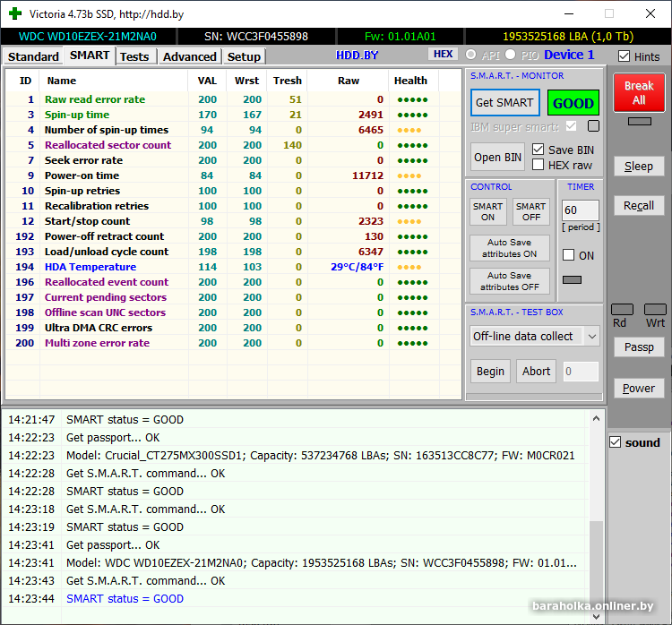Toggle the Save BIN checkbox

[538, 149]
